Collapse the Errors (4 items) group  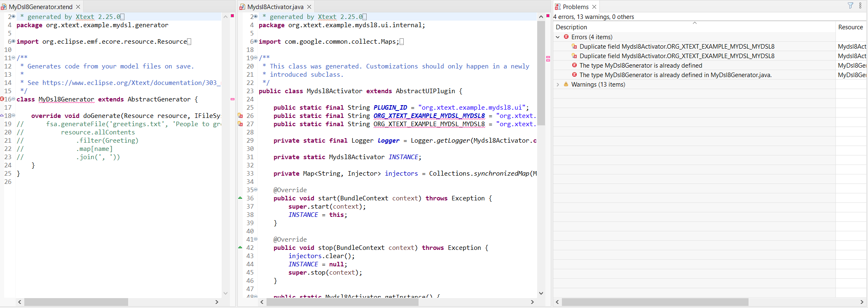tap(558, 37)
